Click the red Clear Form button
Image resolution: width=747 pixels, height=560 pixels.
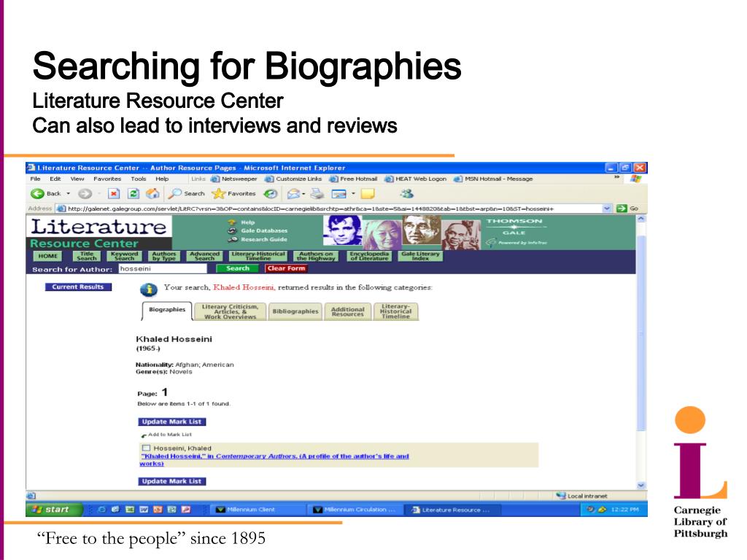pyautogui.click(x=286, y=268)
